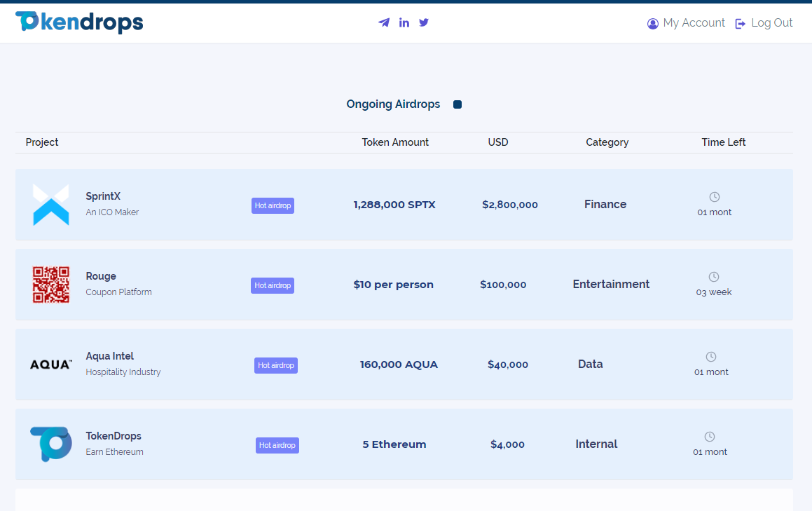Viewport: 812px width, 511px height.
Task: Click the clock icon in Rouge row
Action: [x=714, y=277]
